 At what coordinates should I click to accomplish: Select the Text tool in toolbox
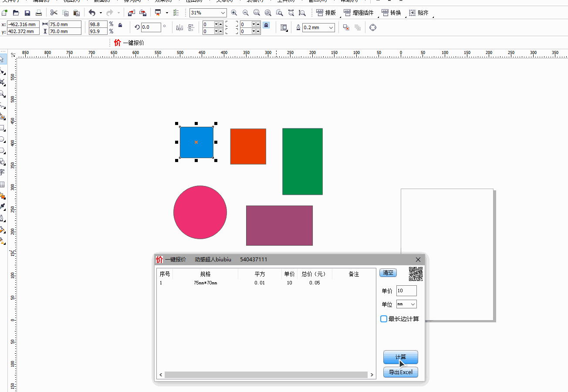(x=2, y=173)
